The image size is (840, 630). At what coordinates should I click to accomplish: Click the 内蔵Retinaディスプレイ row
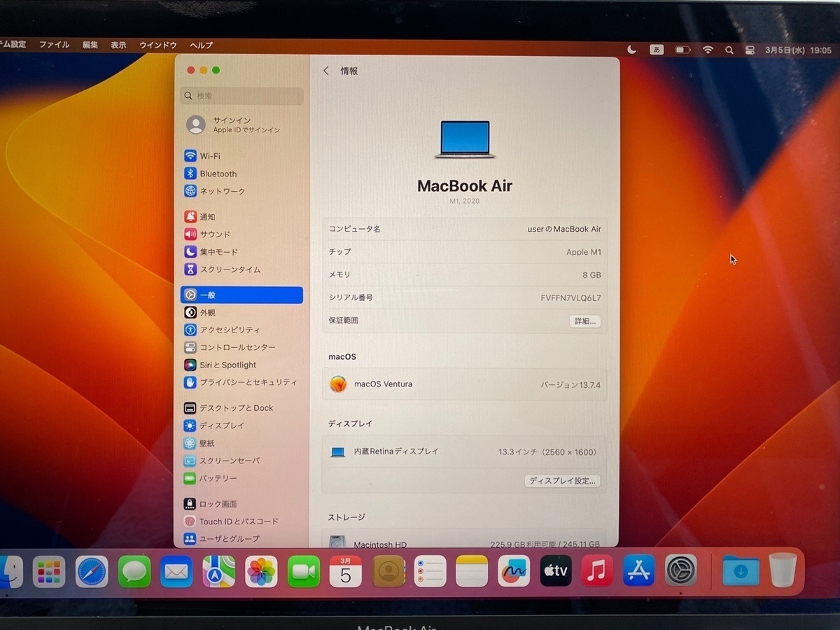pyautogui.click(x=465, y=452)
